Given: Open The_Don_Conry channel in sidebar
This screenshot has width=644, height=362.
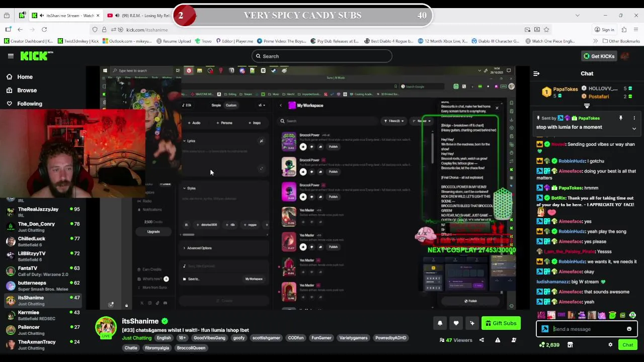Looking at the screenshot, I should click(x=42, y=227).
